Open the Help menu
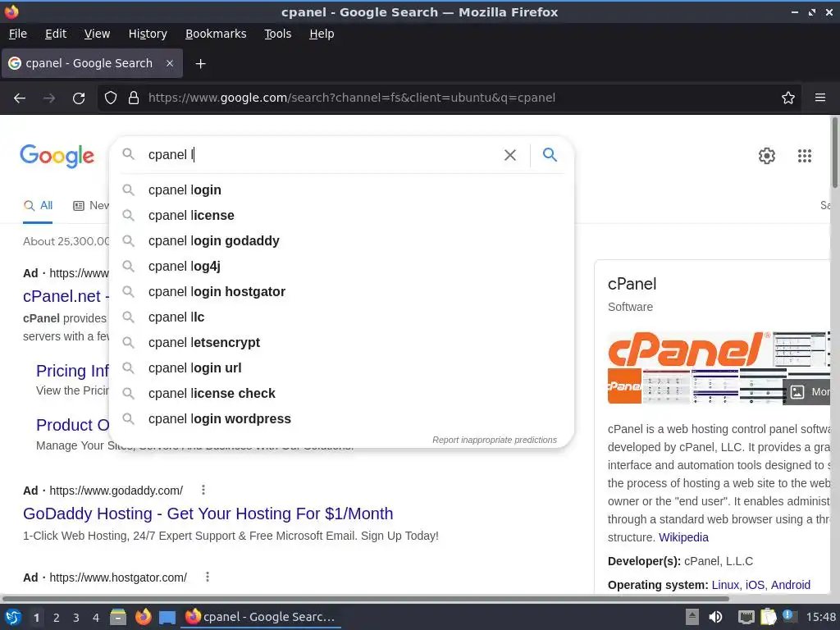 tap(322, 34)
